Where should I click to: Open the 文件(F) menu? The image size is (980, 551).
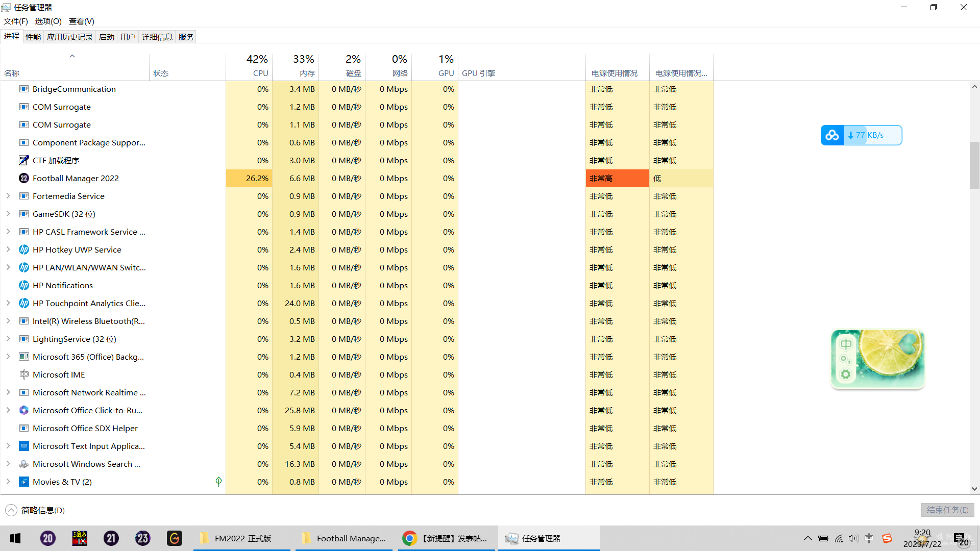pyautogui.click(x=16, y=21)
